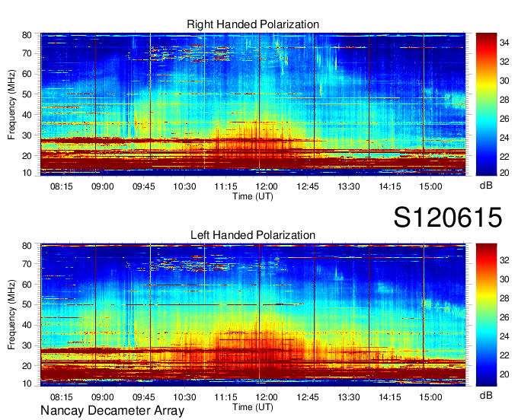The image size is (518, 420).
Task: Click the "40" frequency tick on the right-handed plot
Action: [27, 115]
